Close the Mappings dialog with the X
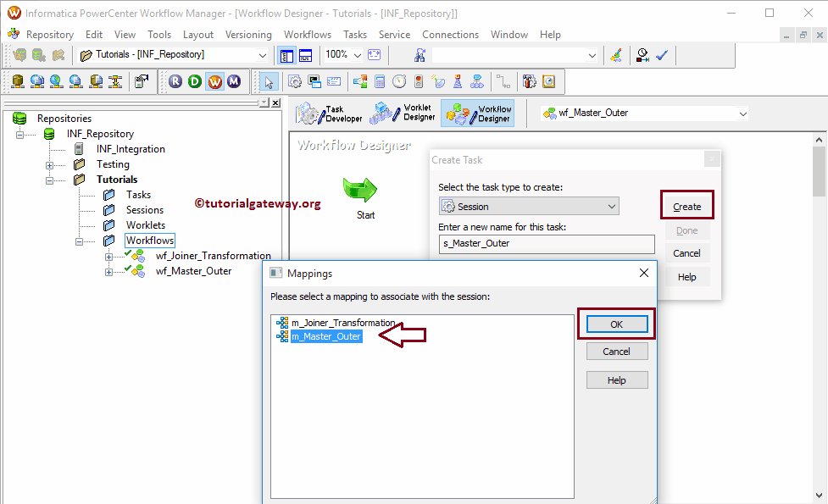The height and width of the screenshot is (504, 828). click(644, 273)
